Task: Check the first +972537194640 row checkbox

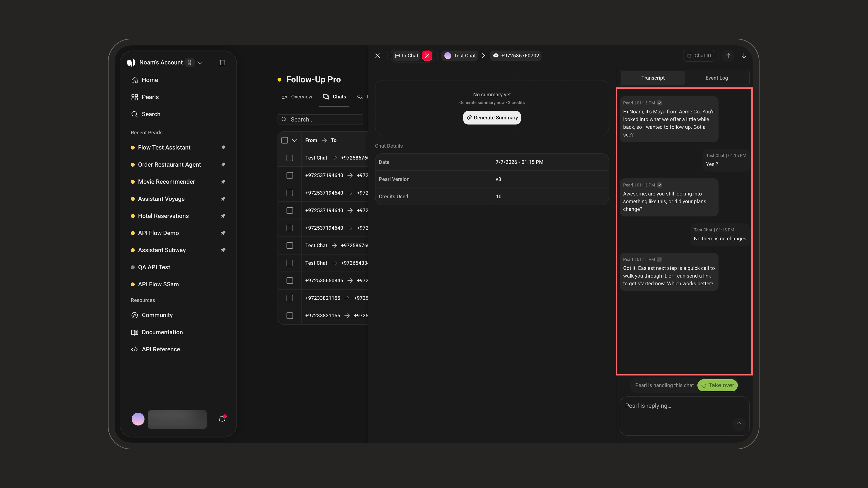Action: [290, 176]
